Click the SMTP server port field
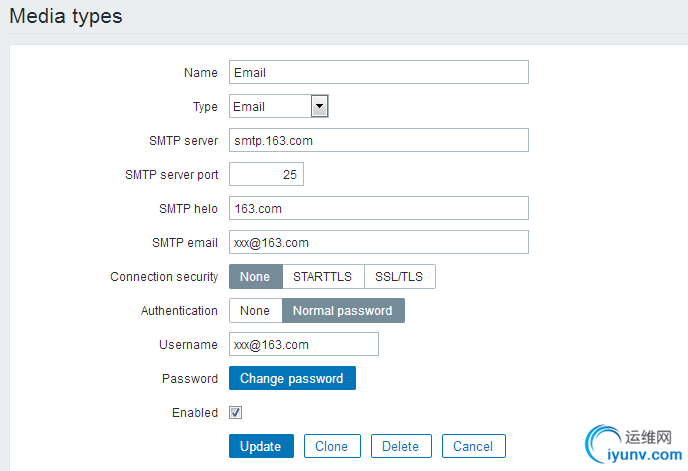 pos(266,174)
